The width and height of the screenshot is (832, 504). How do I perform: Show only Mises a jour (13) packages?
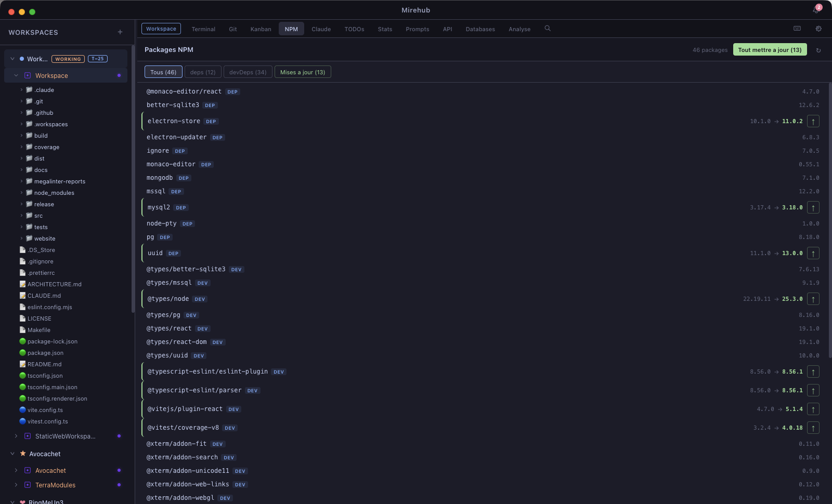point(303,72)
